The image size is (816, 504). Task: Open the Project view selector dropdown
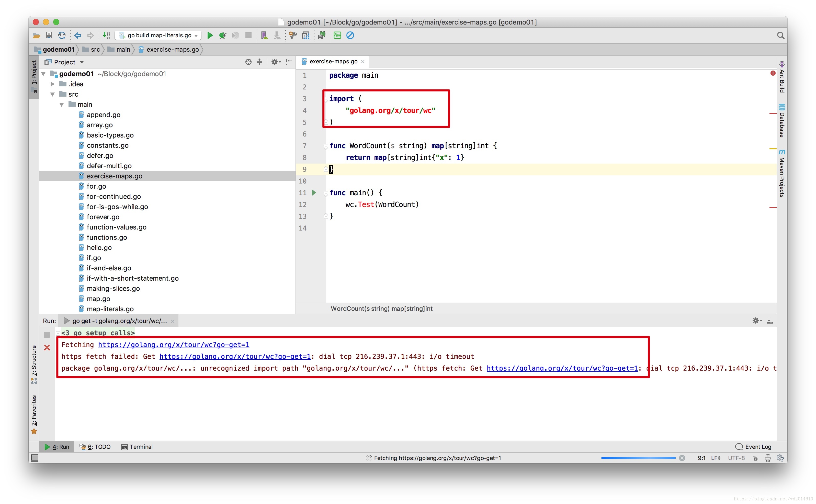pos(64,62)
